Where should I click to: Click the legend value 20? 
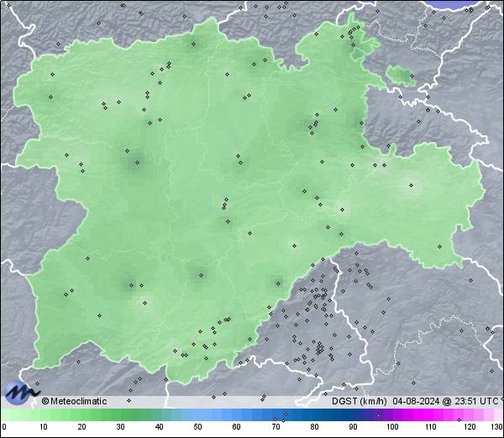click(82, 427)
